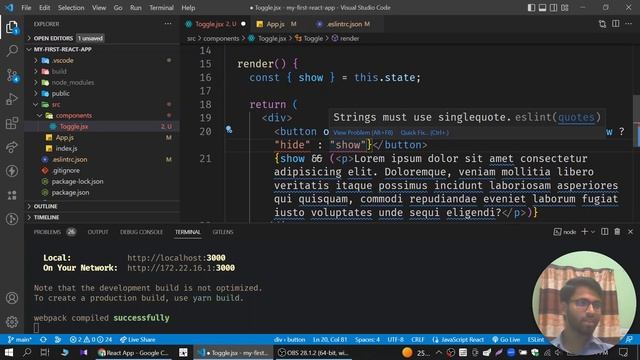Switch to .eslintrc.json editor tab
The width and height of the screenshot is (640, 360).
344,24
